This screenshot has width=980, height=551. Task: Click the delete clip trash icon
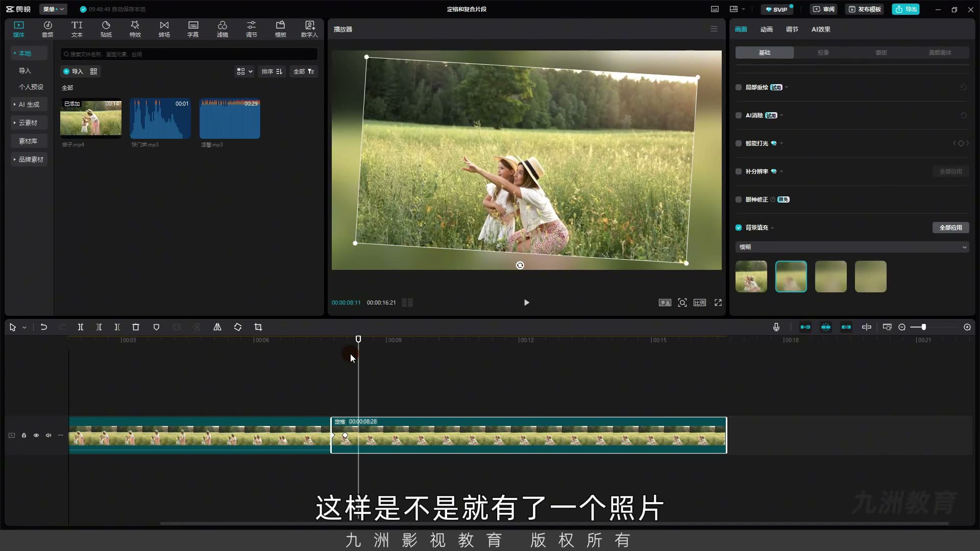point(136,327)
